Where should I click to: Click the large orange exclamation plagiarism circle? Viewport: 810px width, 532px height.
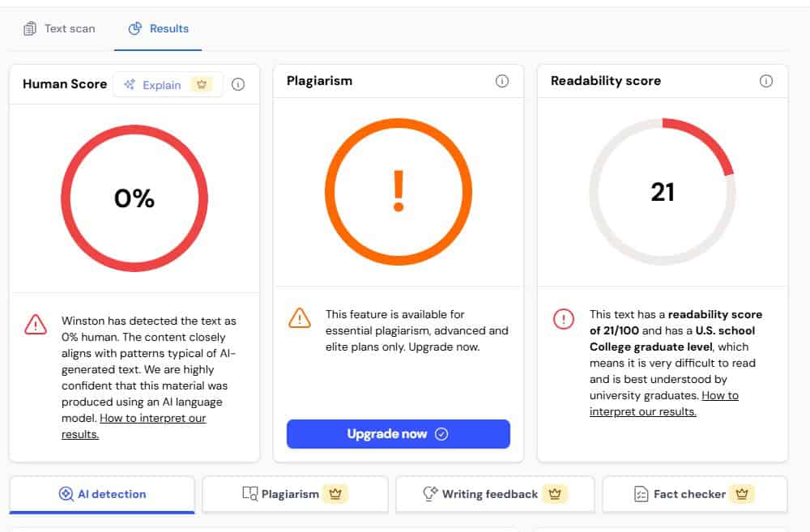coord(398,192)
